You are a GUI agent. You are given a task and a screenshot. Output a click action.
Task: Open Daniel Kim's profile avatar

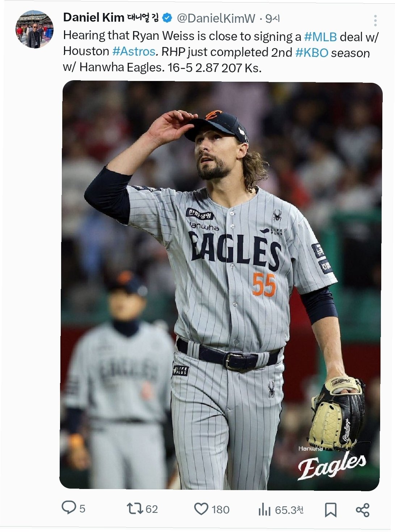point(34,29)
